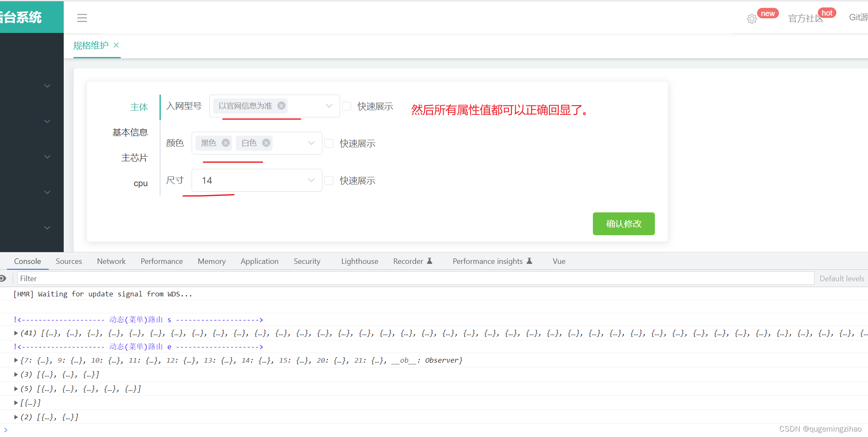Expand the first sidebar menu chevron
Viewport: 868px width, 437px height.
(x=47, y=86)
